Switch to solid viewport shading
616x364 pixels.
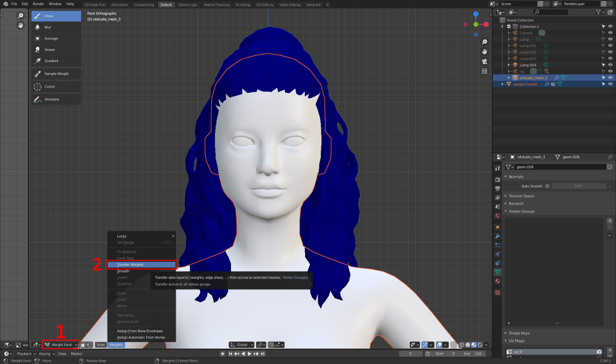(x=467, y=345)
